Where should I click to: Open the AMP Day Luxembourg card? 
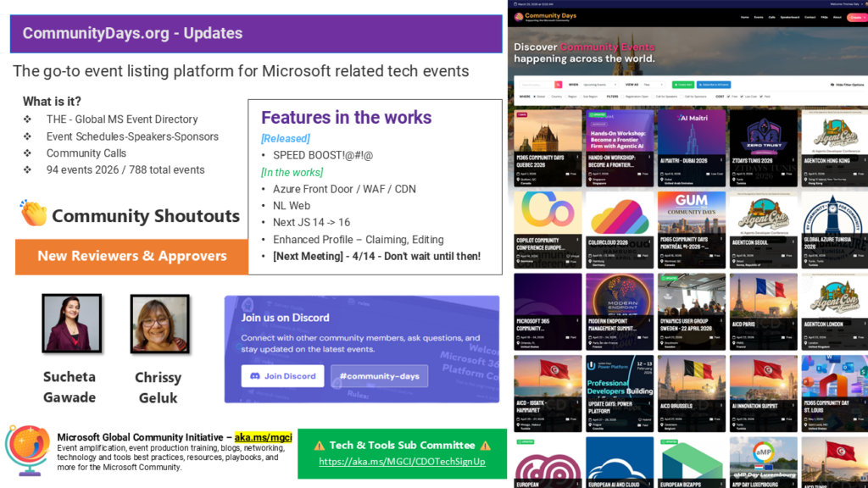pyautogui.click(x=764, y=463)
